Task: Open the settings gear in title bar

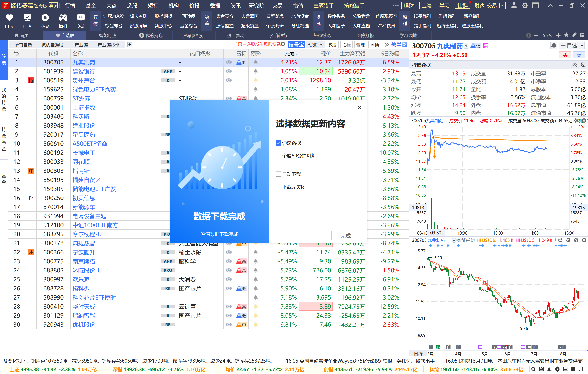Action: pyautogui.click(x=524, y=5)
